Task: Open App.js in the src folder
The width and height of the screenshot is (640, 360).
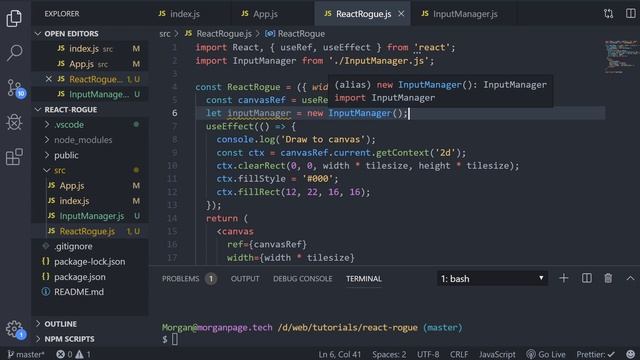Action: tap(90, 185)
